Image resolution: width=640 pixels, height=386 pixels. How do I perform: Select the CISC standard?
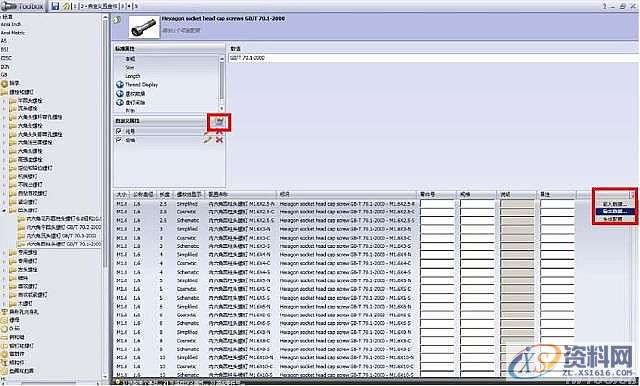6,58
